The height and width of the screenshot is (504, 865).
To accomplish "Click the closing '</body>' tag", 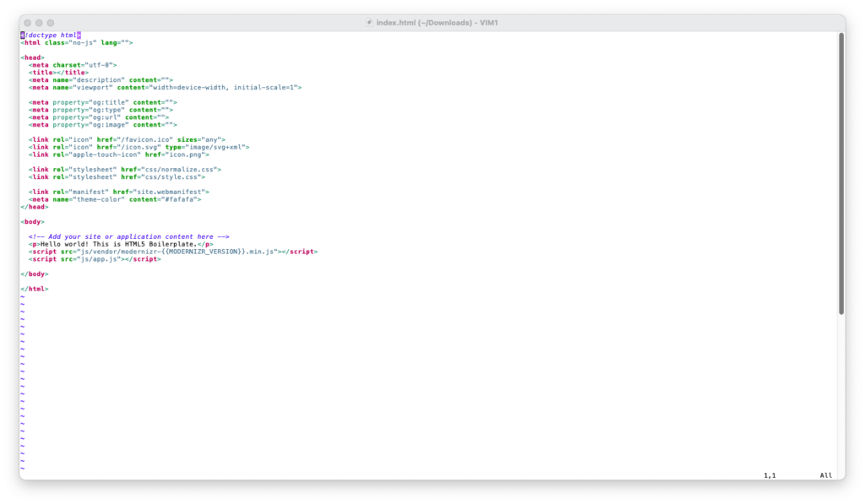I will 35,274.
